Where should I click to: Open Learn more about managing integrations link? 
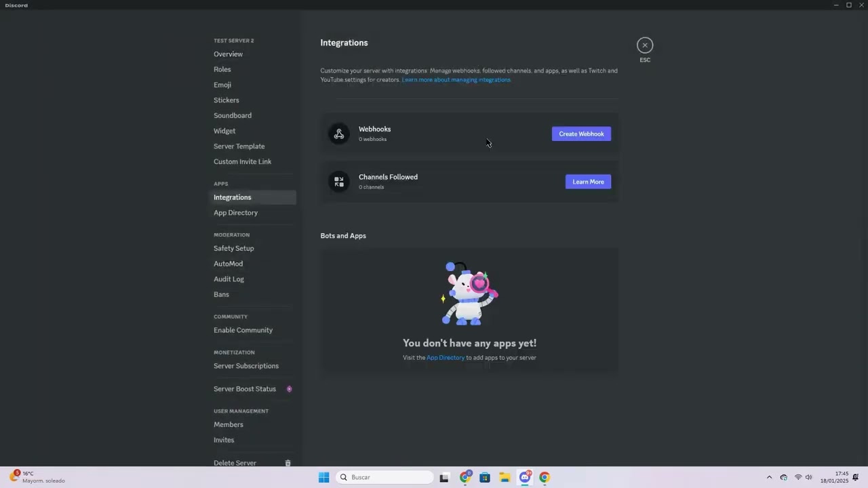tap(456, 80)
